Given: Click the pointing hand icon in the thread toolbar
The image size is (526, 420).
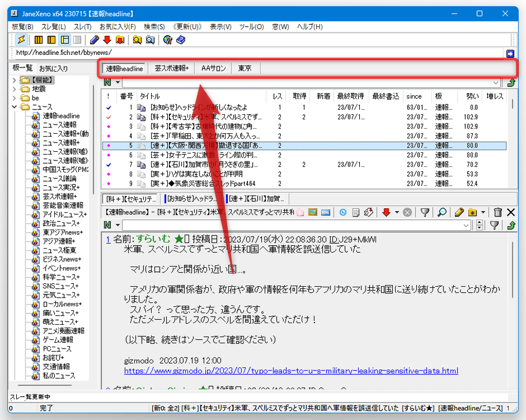Looking at the screenshot, I should (x=300, y=212).
